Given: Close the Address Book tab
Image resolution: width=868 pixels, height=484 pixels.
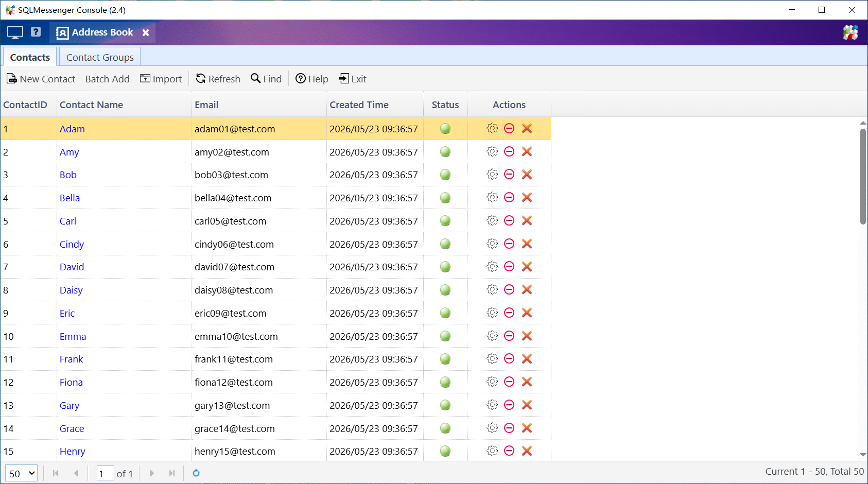Looking at the screenshot, I should point(146,32).
